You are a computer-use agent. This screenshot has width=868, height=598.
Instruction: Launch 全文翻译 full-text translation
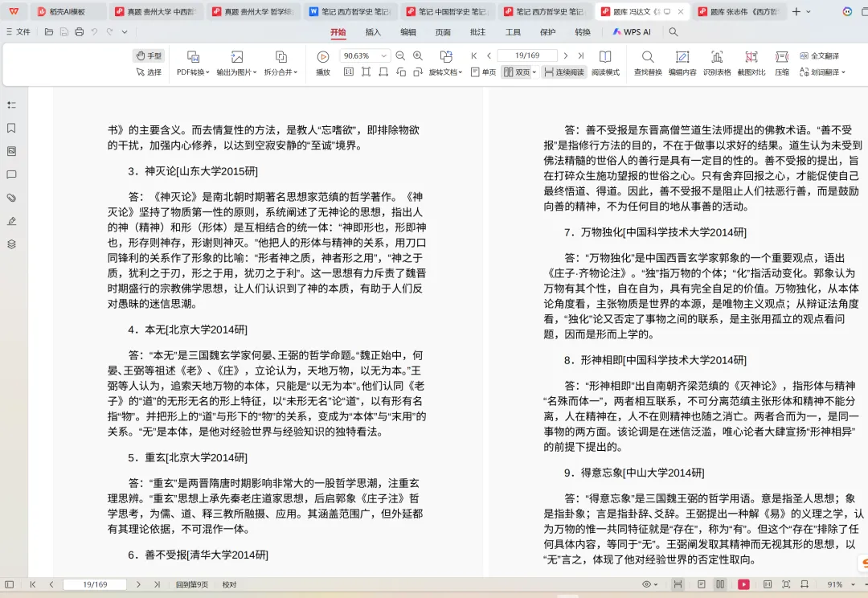[x=825, y=56]
